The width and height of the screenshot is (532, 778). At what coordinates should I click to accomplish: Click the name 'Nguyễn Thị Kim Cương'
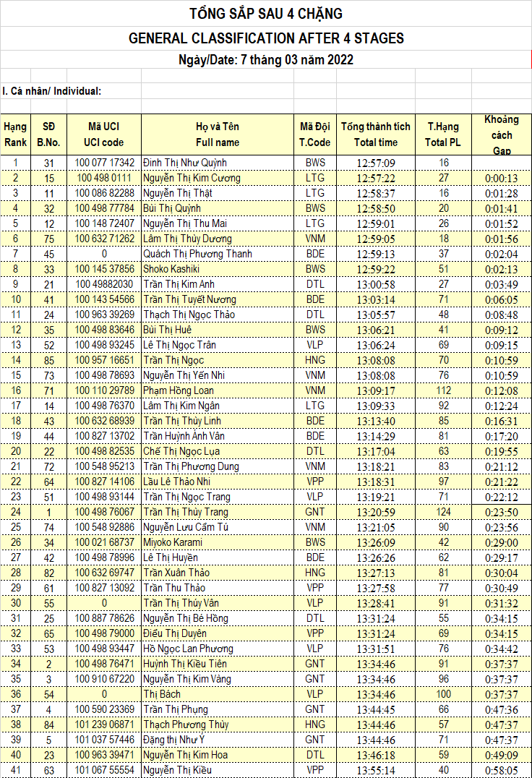click(192, 178)
